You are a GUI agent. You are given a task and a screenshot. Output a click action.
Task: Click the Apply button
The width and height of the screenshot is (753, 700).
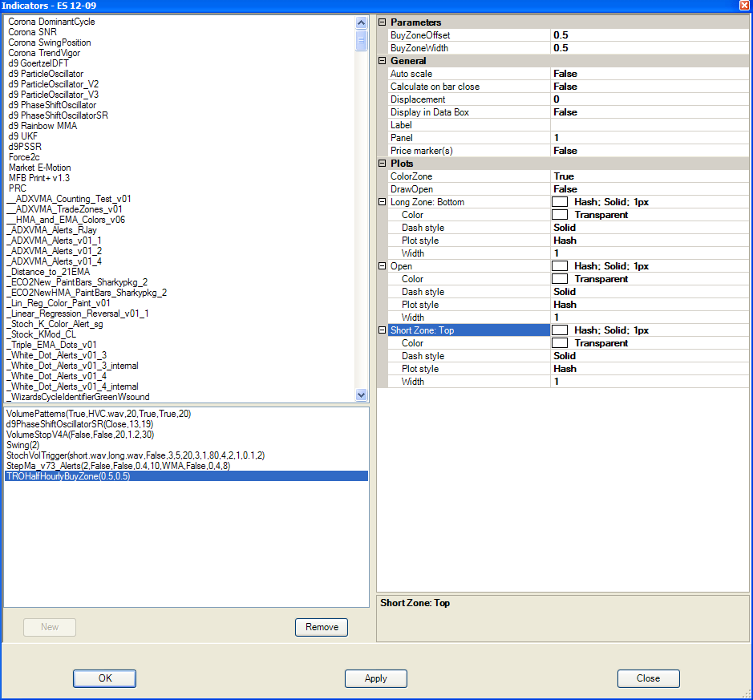[376, 678]
